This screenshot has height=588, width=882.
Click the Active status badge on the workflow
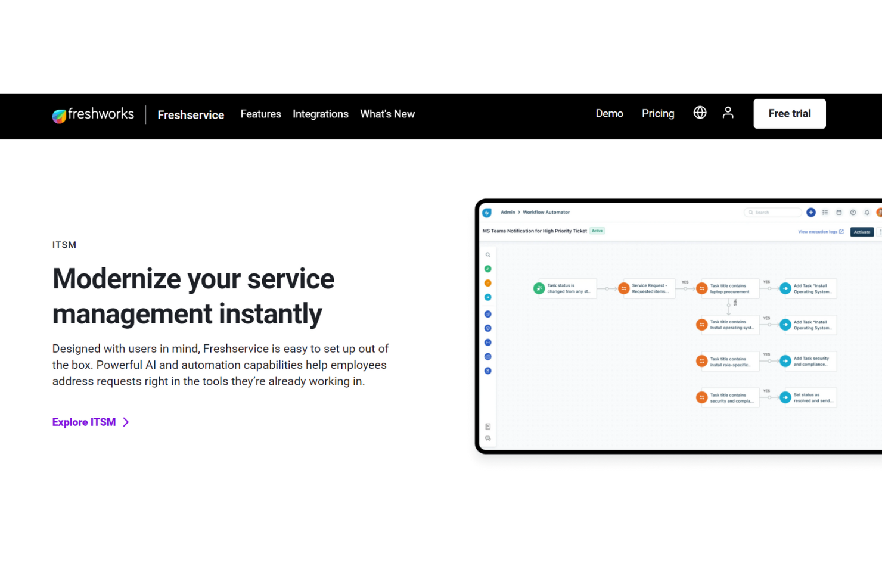pyautogui.click(x=598, y=231)
